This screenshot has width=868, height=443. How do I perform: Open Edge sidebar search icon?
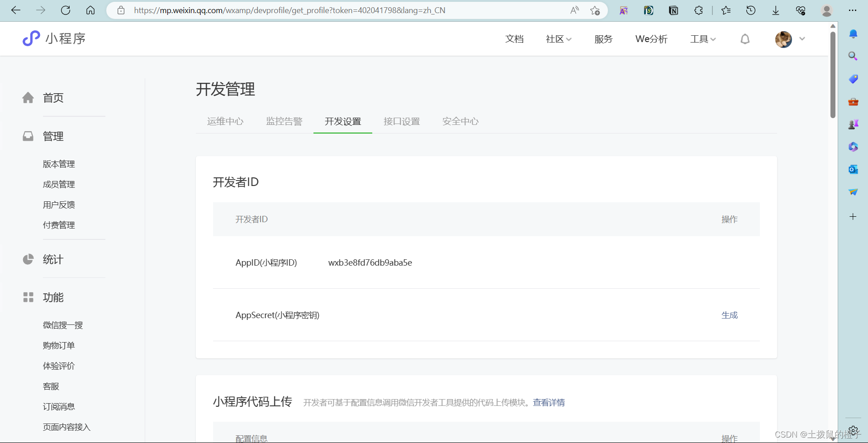pos(853,56)
